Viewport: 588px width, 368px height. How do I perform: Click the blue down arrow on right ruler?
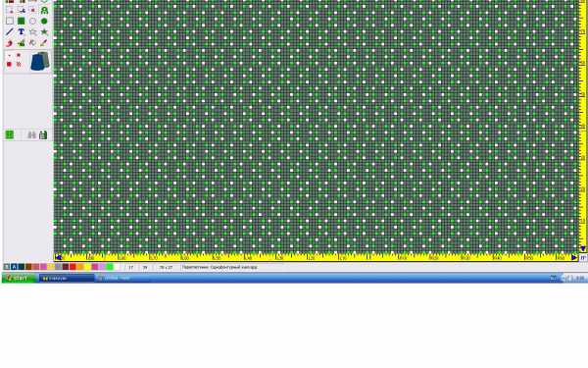click(583, 248)
